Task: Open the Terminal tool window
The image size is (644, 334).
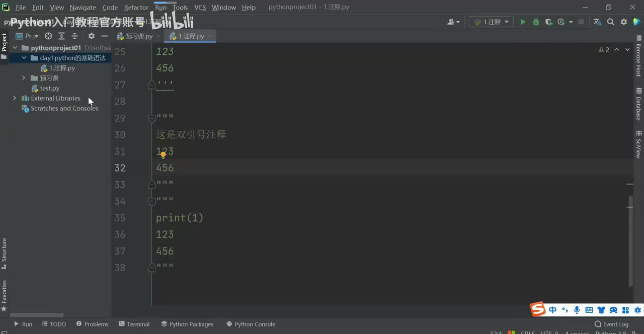Action: pyautogui.click(x=134, y=324)
